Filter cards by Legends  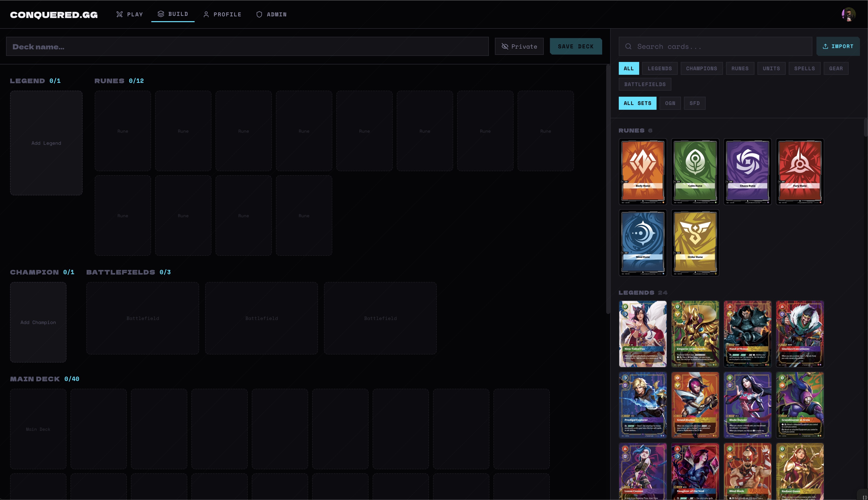pos(659,68)
